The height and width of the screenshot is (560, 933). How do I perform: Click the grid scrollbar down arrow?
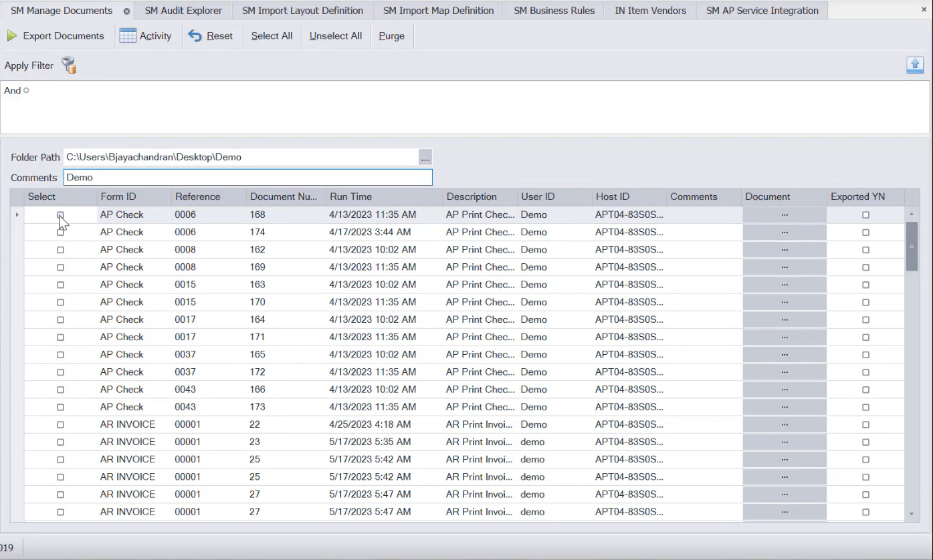(x=911, y=513)
